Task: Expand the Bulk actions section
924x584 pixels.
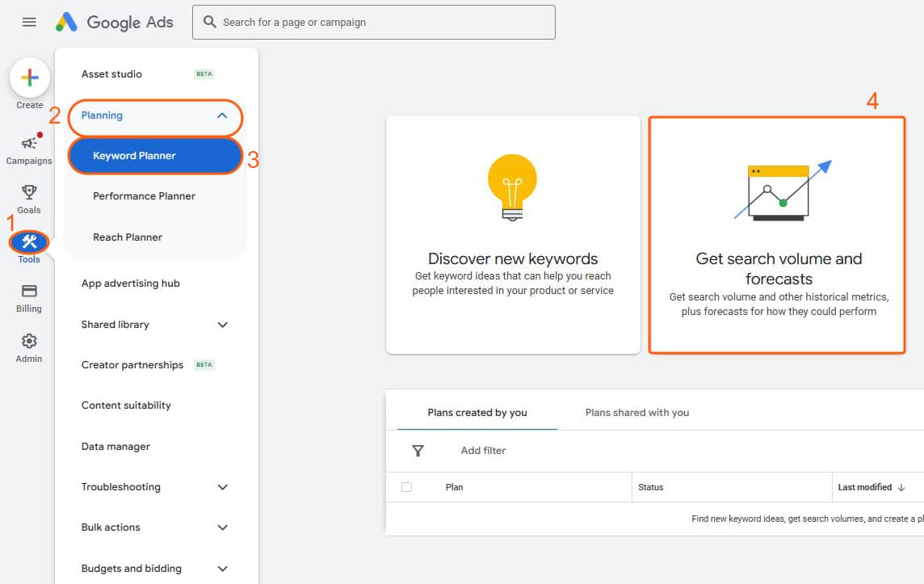Action: 223,527
